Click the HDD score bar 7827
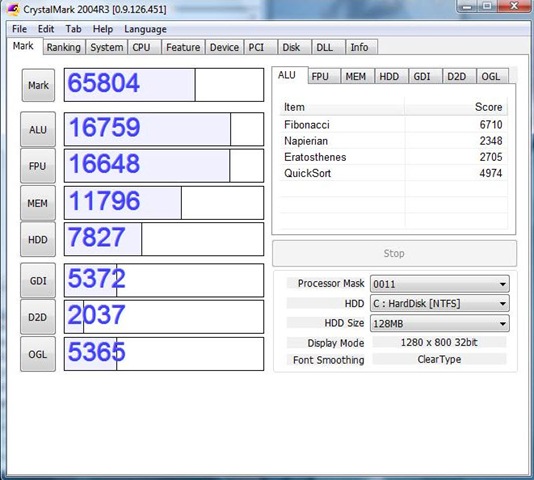 click(x=164, y=239)
